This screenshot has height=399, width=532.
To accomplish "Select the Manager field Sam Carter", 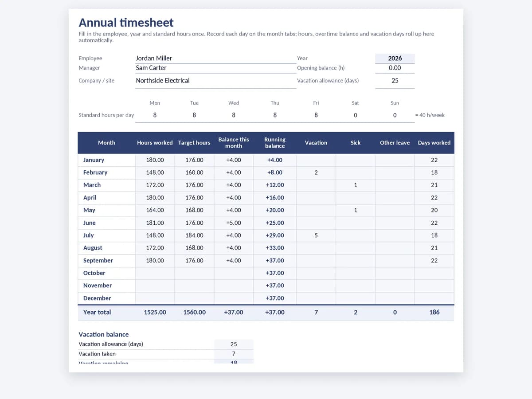I will [215, 68].
